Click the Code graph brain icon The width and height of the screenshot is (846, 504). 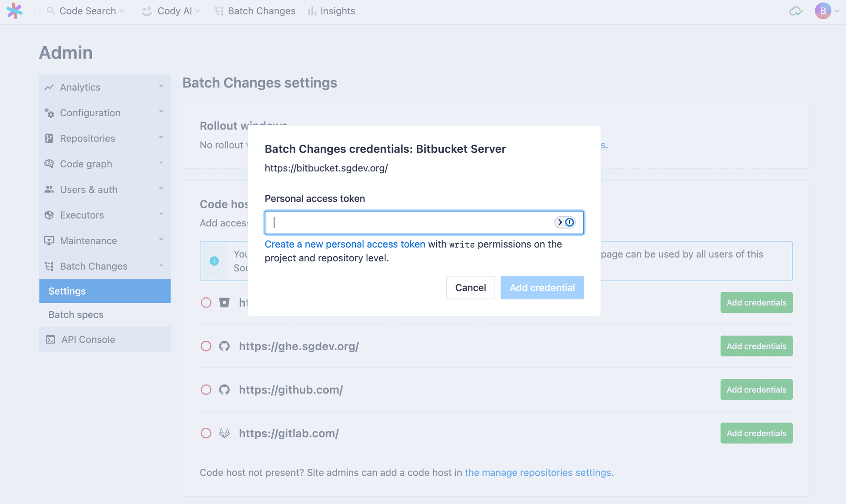click(x=49, y=164)
